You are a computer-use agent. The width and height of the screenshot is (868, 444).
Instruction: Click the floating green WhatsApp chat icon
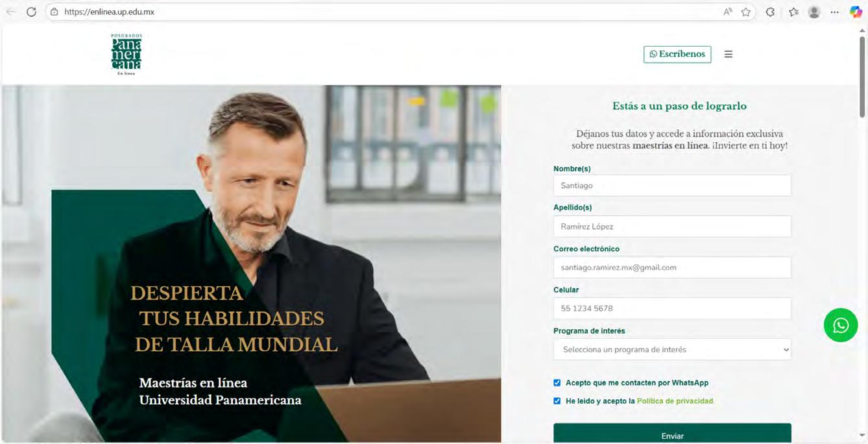[841, 325]
